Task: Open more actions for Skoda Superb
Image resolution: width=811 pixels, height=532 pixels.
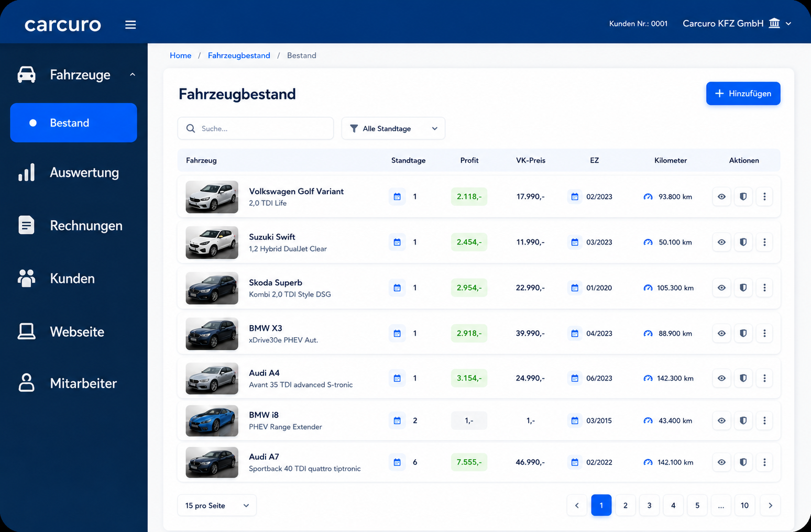Action: coord(764,287)
